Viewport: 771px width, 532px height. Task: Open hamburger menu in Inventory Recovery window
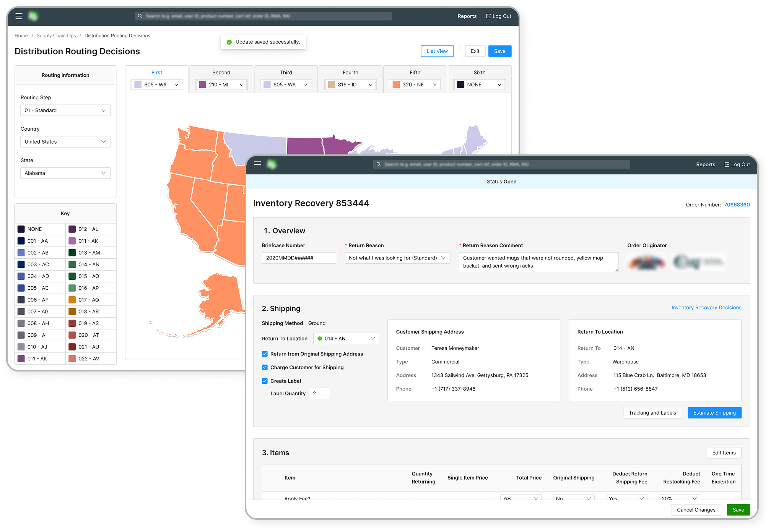click(x=257, y=164)
